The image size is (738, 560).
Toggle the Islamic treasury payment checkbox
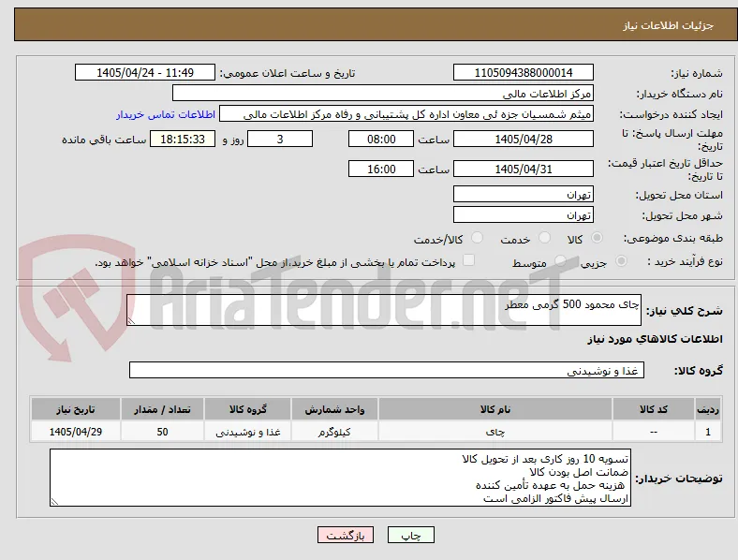point(469,259)
